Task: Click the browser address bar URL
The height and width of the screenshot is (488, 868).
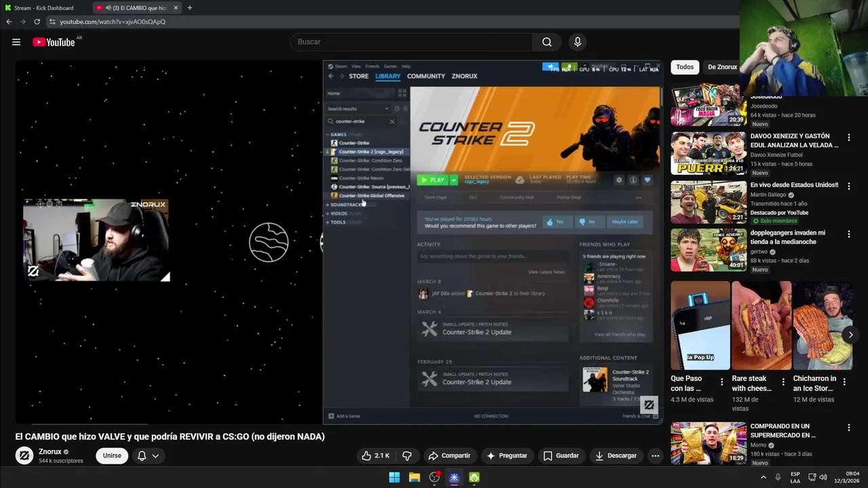Action: (x=113, y=22)
